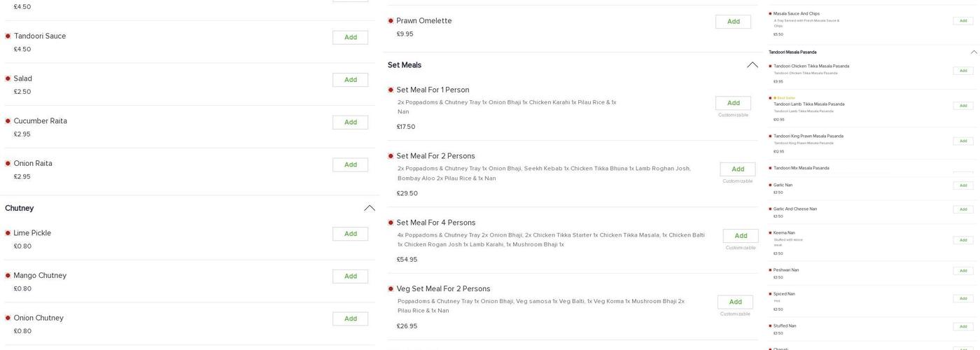Viewport: 980px width, 350px height.
Task: Add Set Meal For 2 Persons
Action: pos(737,169)
